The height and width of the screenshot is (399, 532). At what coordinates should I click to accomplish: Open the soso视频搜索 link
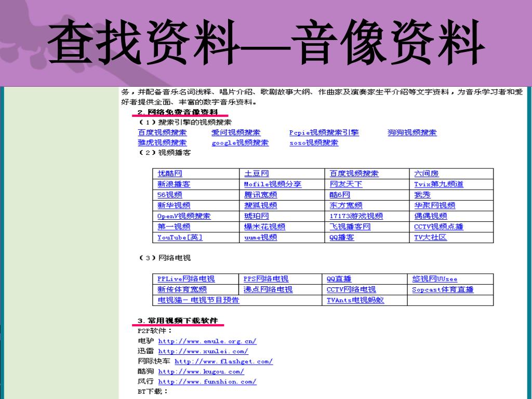click(314, 142)
